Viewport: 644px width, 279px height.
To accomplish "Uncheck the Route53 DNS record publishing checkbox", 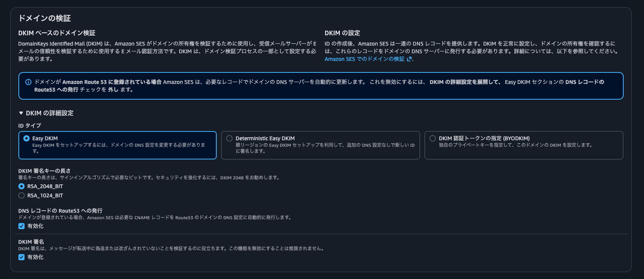I will coord(21,226).
